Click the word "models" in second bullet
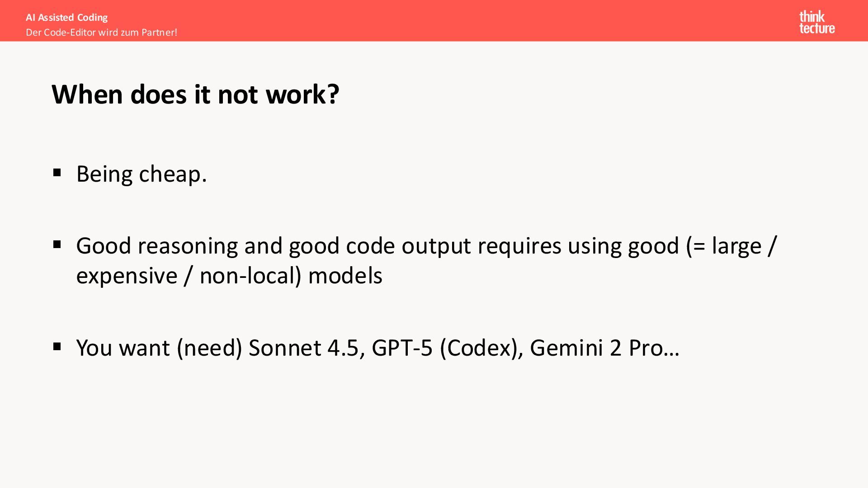 (345, 276)
